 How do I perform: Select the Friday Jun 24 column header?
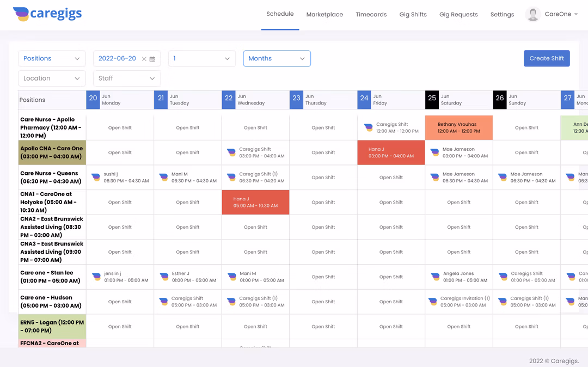tap(391, 100)
